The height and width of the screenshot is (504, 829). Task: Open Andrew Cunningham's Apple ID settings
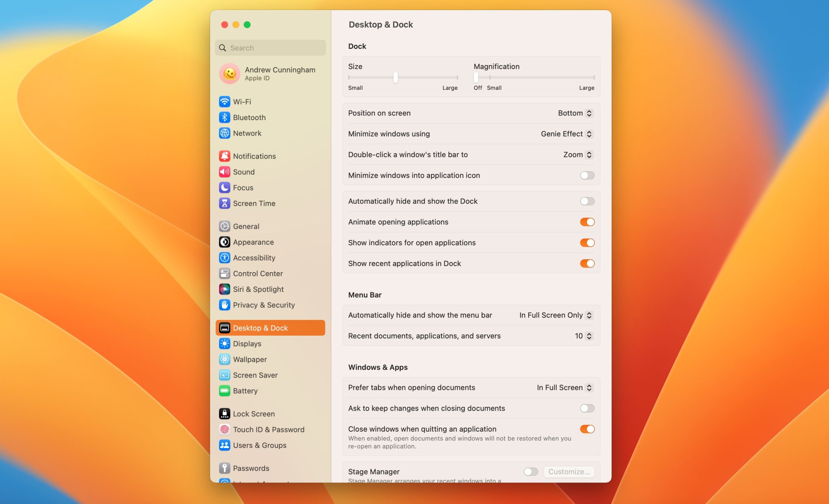click(270, 73)
